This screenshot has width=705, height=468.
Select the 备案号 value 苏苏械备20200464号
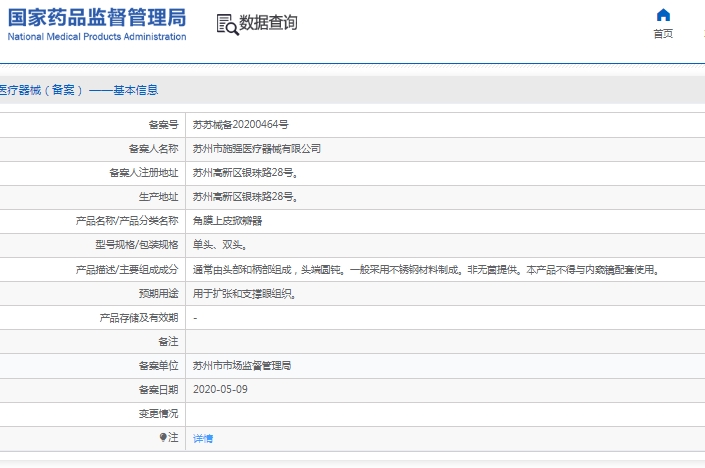click(241, 125)
